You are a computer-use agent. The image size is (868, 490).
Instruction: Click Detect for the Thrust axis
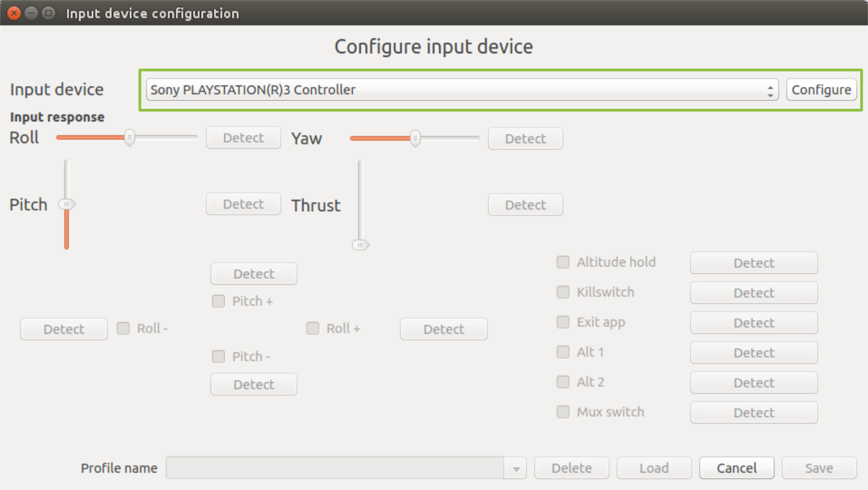click(x=524, y=204)
